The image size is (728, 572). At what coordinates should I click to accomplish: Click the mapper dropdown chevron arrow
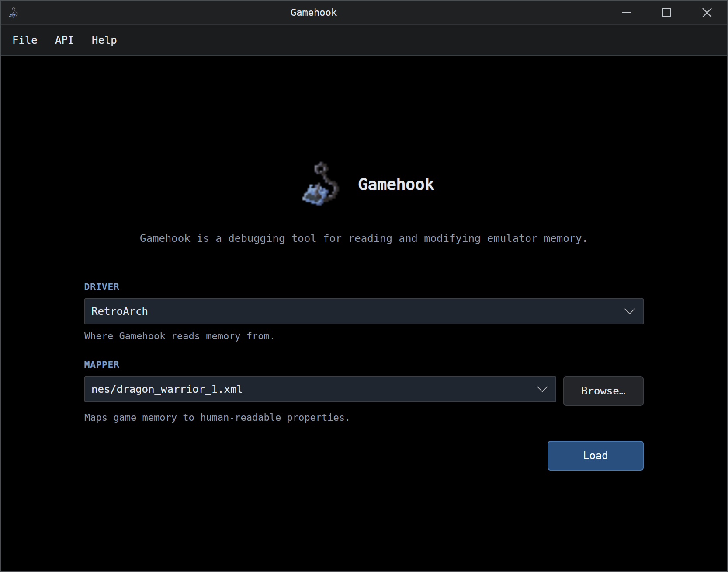coord(542,389)
